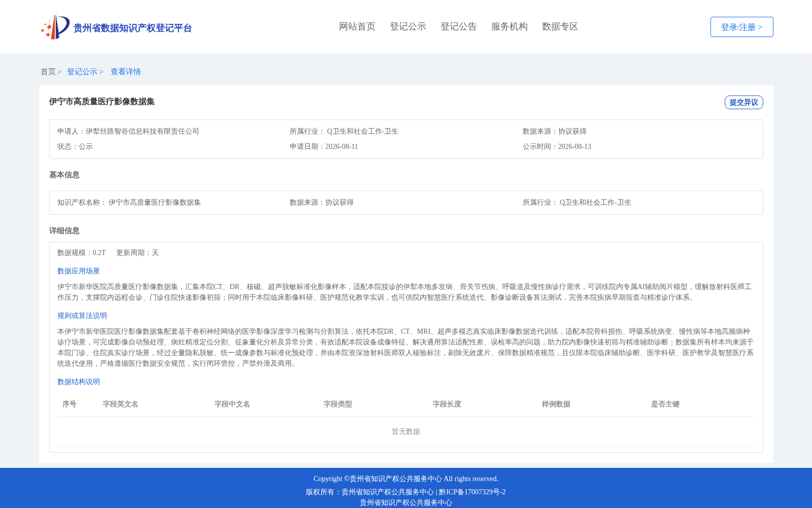Submit an objection via 提交异议 button
The width and height of the screenshot is (812, 508).
tap(743, 102)
